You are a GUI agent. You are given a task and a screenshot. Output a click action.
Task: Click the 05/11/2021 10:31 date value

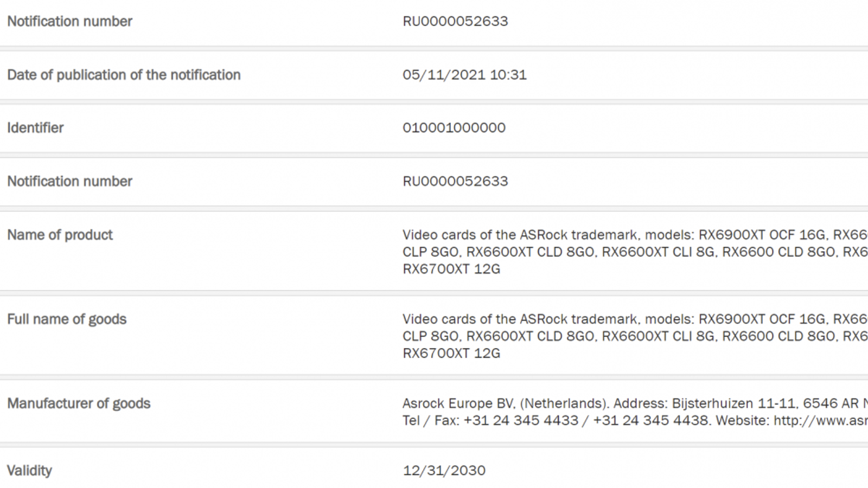[464, 75]
